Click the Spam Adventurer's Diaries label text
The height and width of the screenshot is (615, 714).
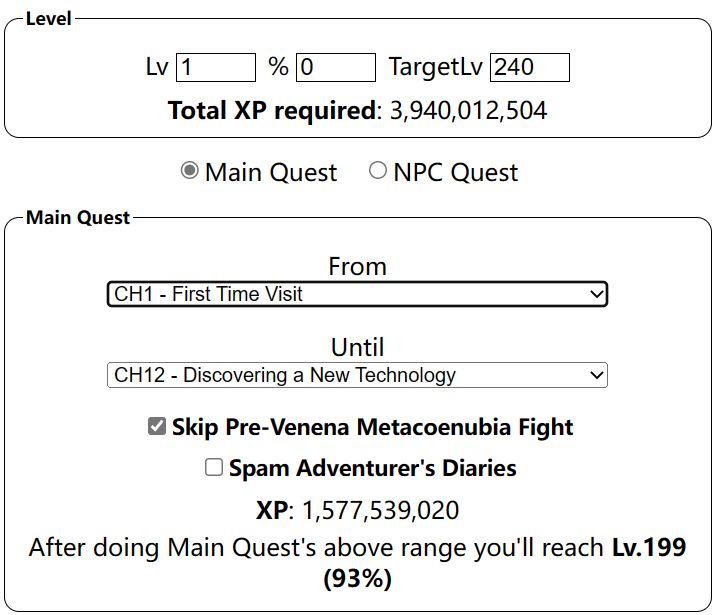(x=372, y=468)
